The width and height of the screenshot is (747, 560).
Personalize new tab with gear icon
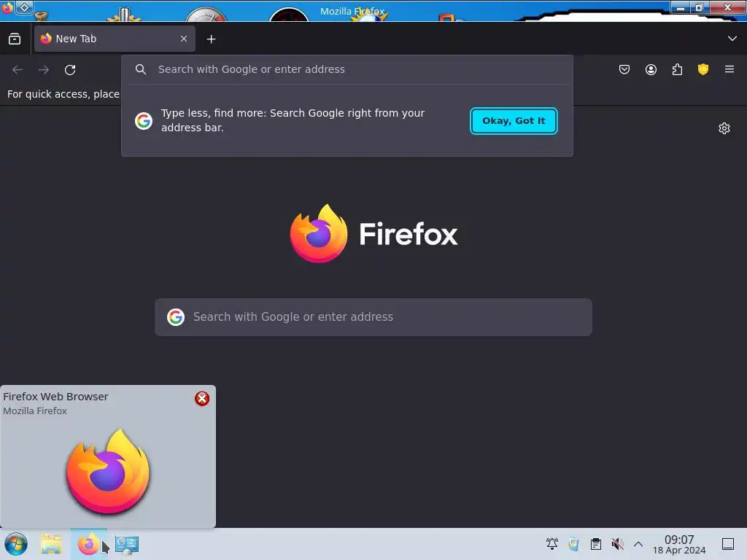[724, 128]
